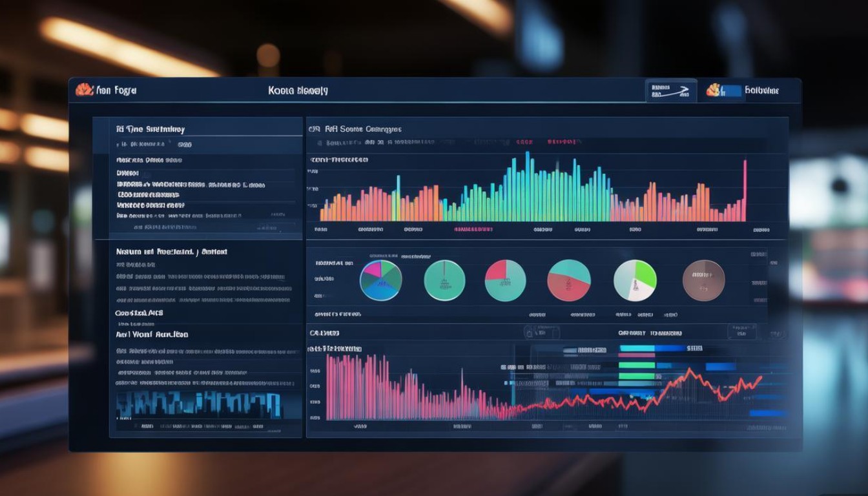Select the solid teal pie chart
This screenshot has height=496, width=868.
coord(444,280)
